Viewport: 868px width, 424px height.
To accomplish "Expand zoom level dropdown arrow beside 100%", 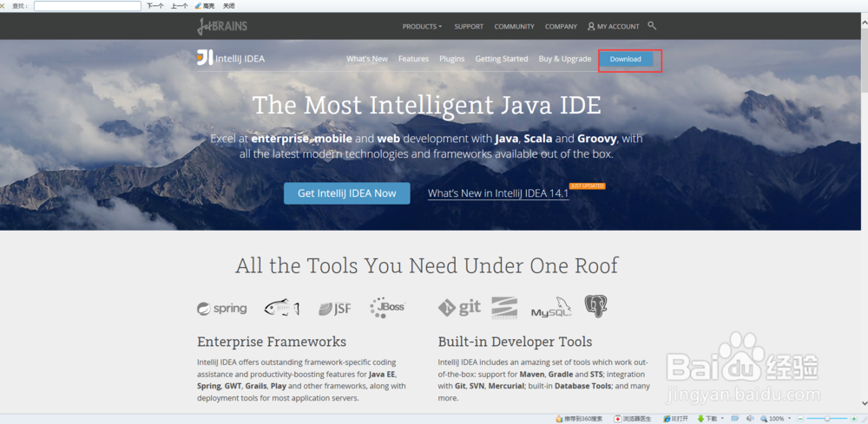I will click(789, 418).
